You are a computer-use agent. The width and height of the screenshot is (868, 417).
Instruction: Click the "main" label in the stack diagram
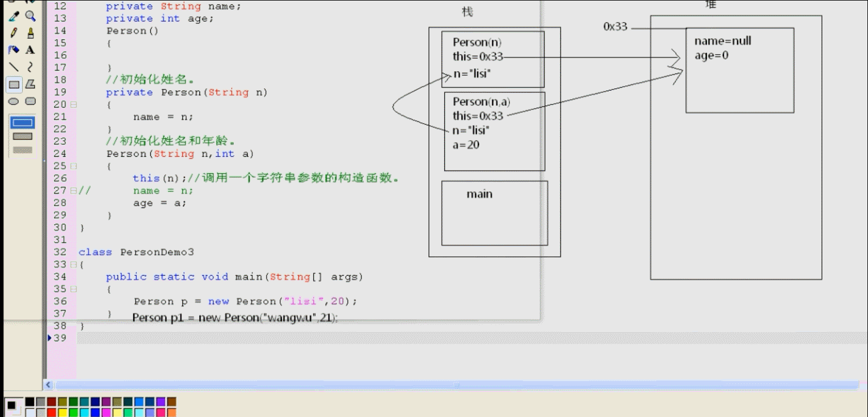point(480,194)
